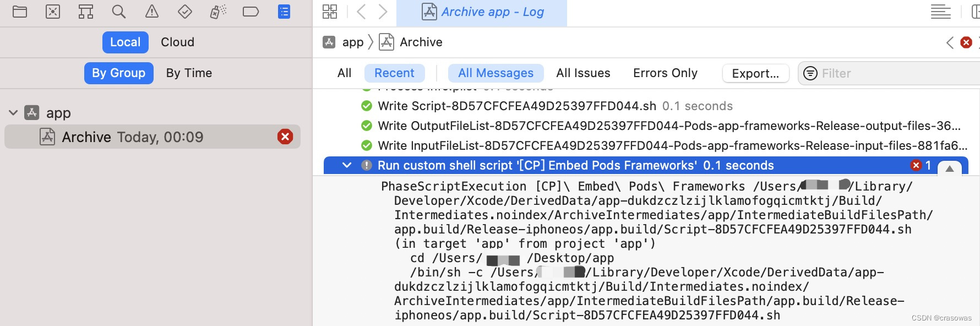Collapse transcript with the up-arrow button
Image resolution: width=980 pixels, height=326 pixels.
click(950, 169)
